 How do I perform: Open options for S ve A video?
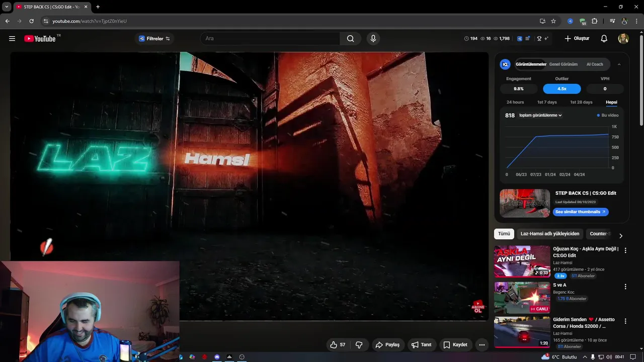click(x=625, y=287)
